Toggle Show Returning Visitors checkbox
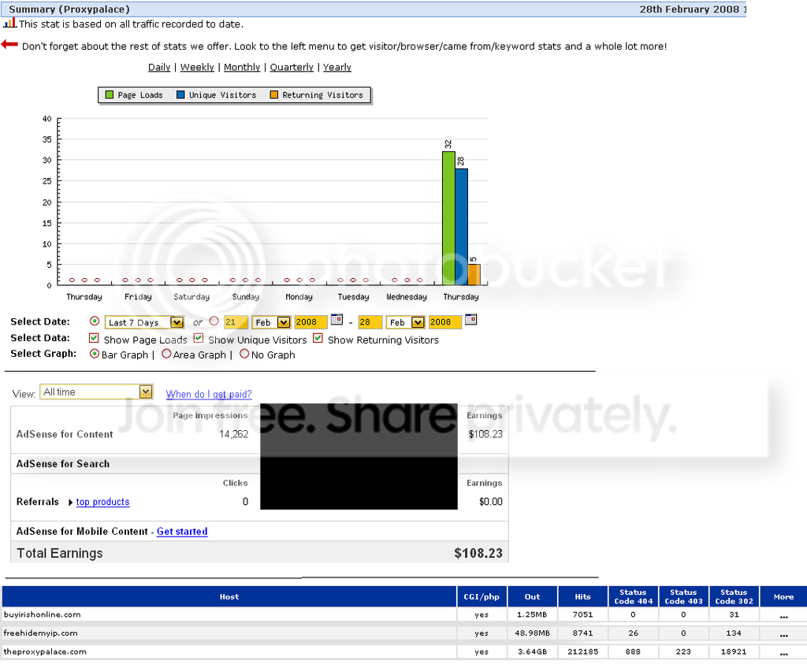807x672 pixels. (x=318, y=338)
